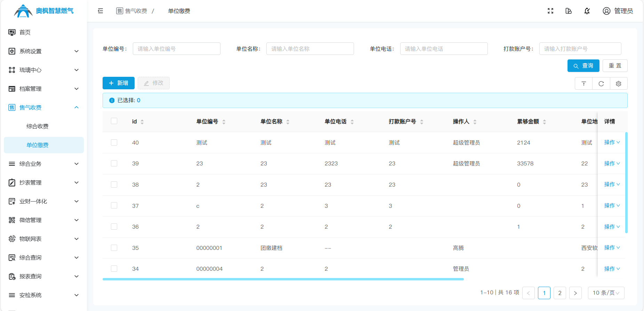Sort by 操作人 column arrows
The image size is (644, 311).
pos(475,122)
